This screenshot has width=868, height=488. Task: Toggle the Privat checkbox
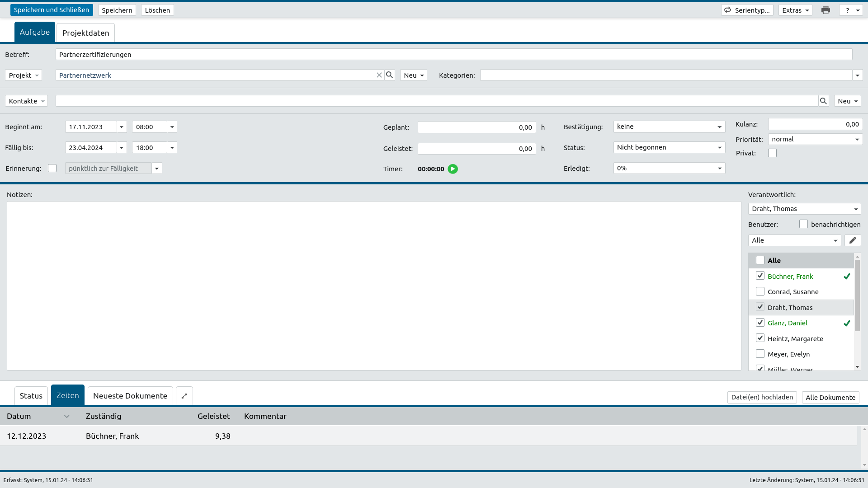tap(772, 153)
